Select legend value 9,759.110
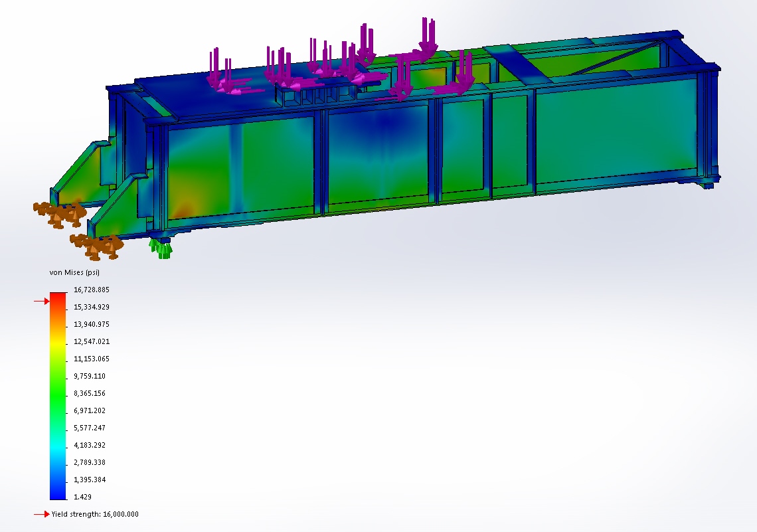Viewport: 757px width, 532px height. tap(90, 376)
